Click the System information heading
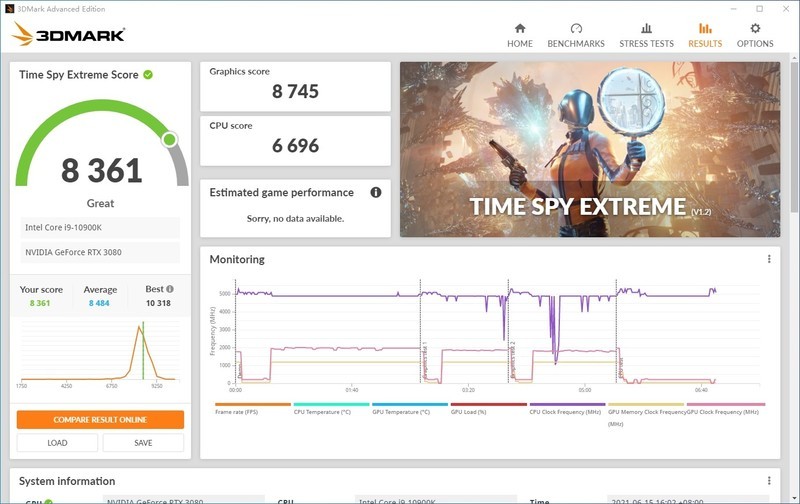This screenshot has width=800, height=504. click(67, 481)
